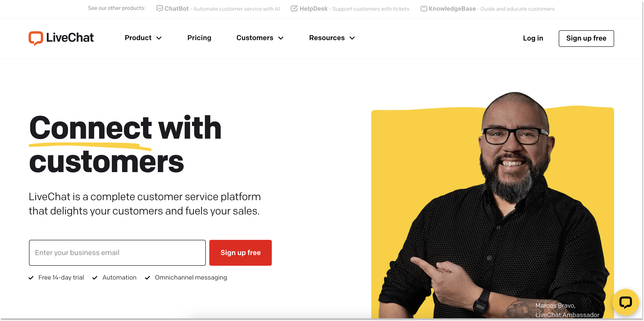644x321 pixels.
Task: Open the ChatBot product link
Action: click(218, 9)
